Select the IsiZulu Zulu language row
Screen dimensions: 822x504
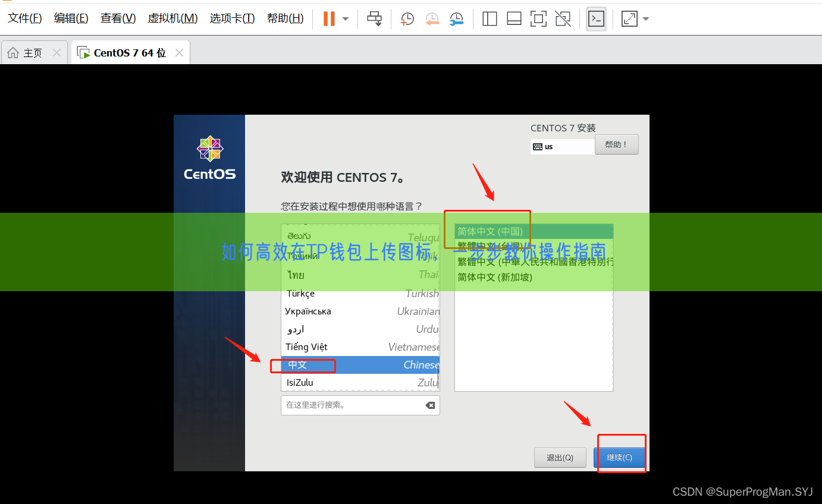pyautogui.click(x=360, y=383)
